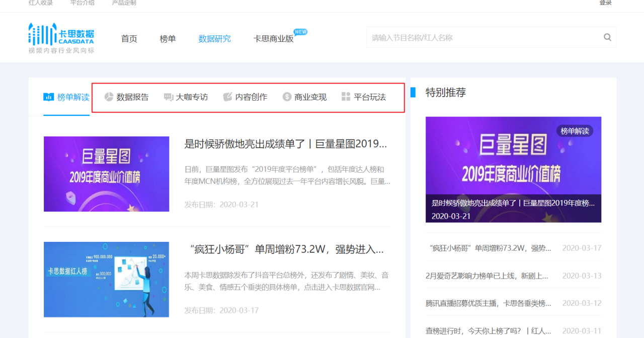Open the 平台介绍 top bar link

coord(83,3)
